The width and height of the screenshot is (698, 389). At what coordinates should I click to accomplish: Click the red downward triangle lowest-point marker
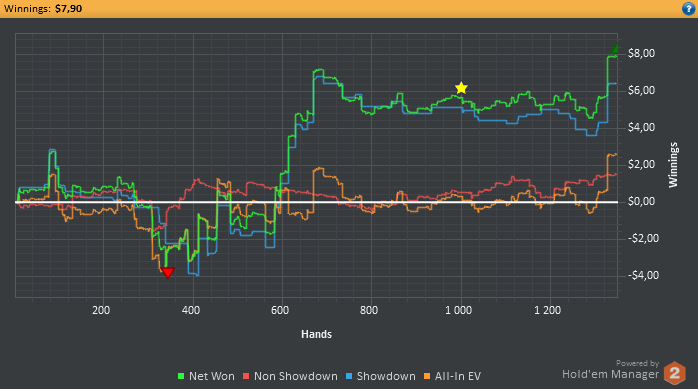(168, 273)
